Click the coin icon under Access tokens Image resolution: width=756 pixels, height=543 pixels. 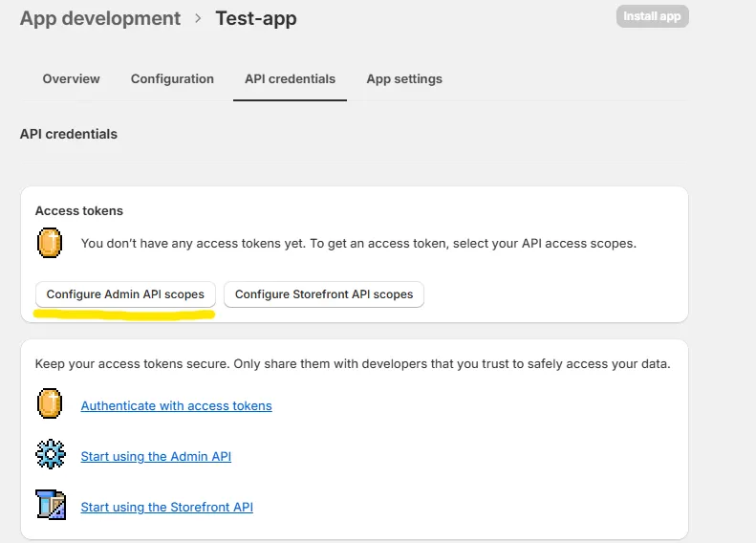pos(50,243)
